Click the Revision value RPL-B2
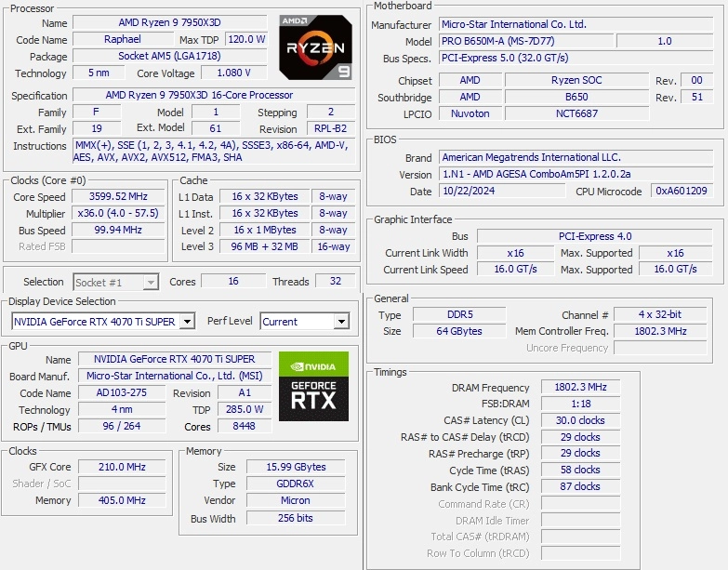Image resolution: width=728 pixels, height=570 pixels. pos(331,128)
